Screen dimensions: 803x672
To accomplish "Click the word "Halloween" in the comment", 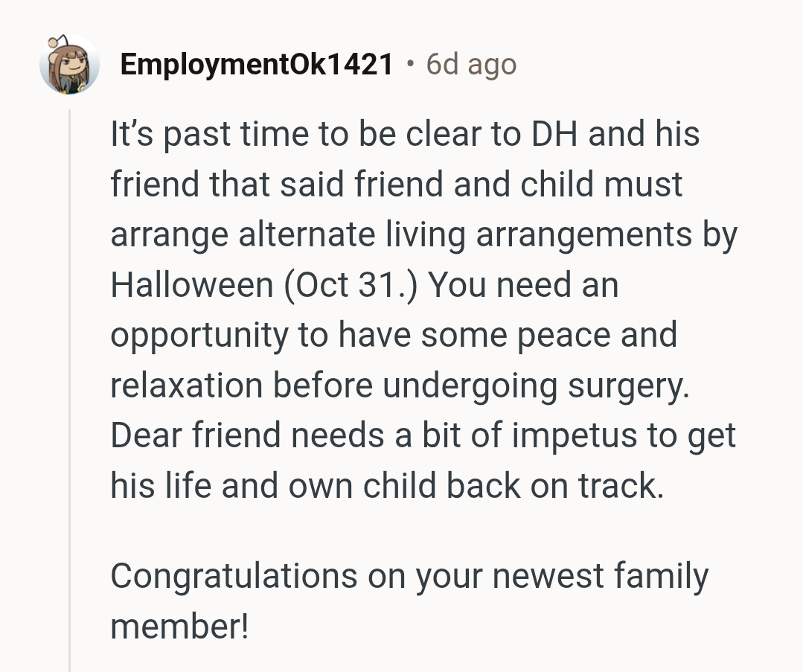I will click(x=191, y=285).
